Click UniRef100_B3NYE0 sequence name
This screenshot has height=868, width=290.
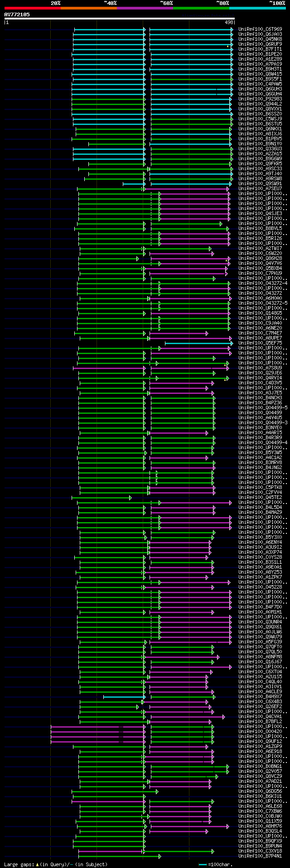point(260,427)
